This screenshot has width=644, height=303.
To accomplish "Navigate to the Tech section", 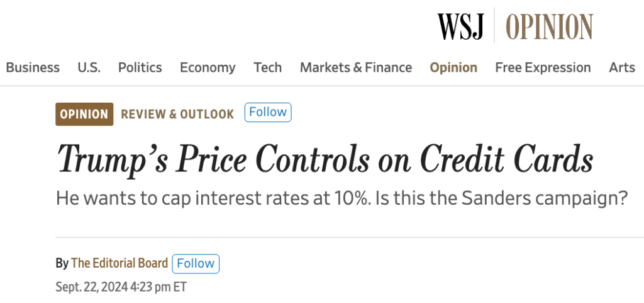I will click(x=267, y=67).
